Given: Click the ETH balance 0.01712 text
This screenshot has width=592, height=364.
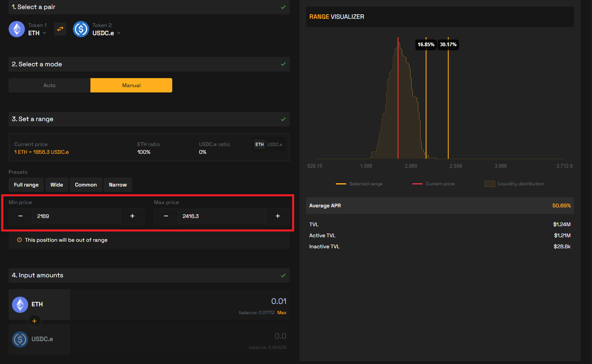Looking at the screenshot, I should click(x=257, y=312).
